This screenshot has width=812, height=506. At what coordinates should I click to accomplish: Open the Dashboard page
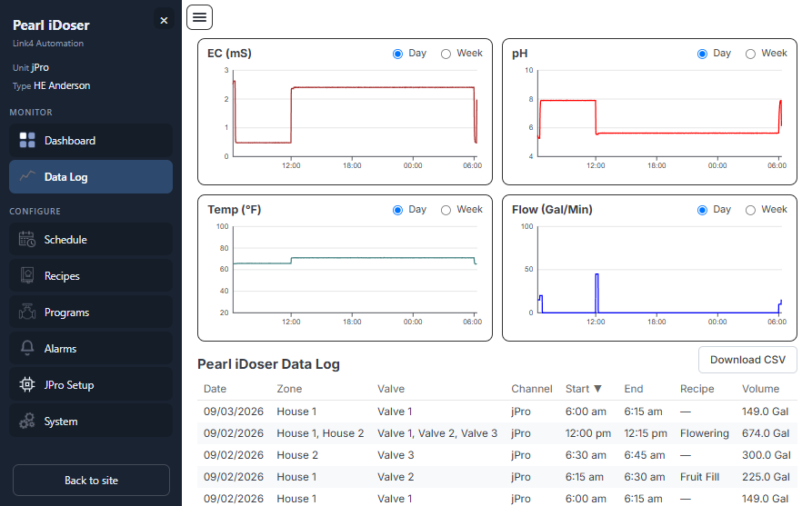pyautogui.click(x=91, y=140)
